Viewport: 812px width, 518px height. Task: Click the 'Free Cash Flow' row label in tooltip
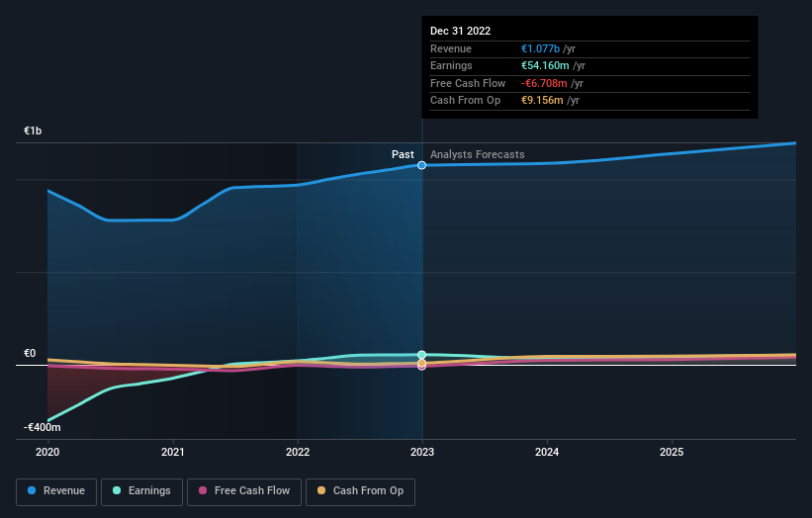(468, 83)
